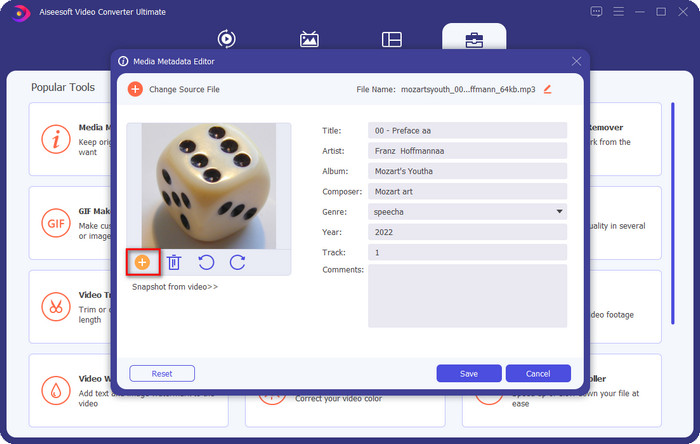Screen dimensions: 700x444
Task: Click the Video Trimmer scissors icon
Action: 56,307
